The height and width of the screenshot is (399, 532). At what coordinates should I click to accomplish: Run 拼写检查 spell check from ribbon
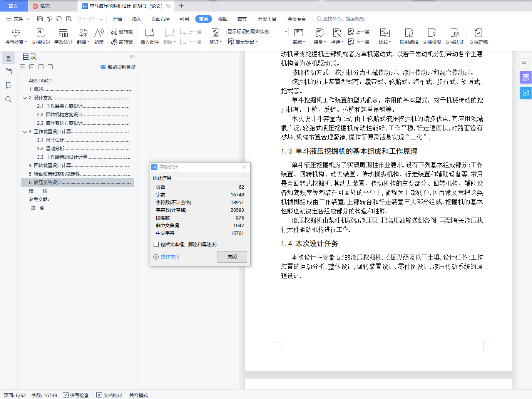16,37
